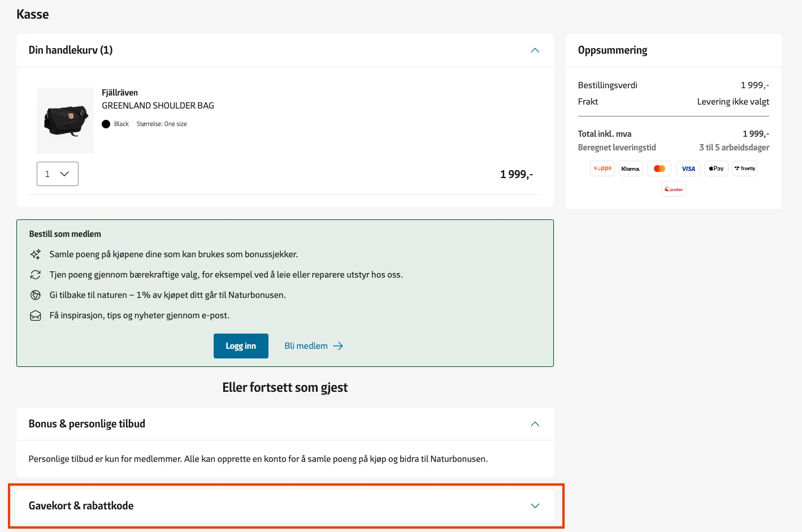Click the Logg inn button

pyautogui.click(x=241, y=346)
